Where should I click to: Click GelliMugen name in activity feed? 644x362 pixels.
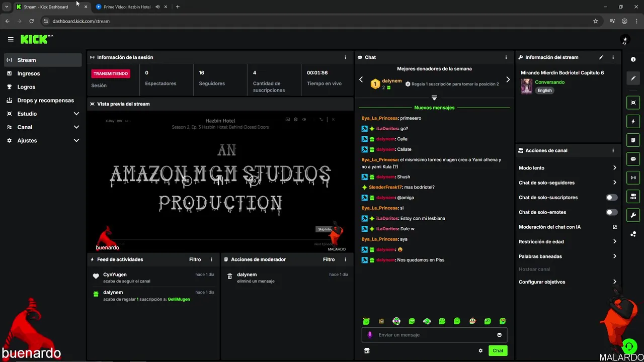pos(179,299)
